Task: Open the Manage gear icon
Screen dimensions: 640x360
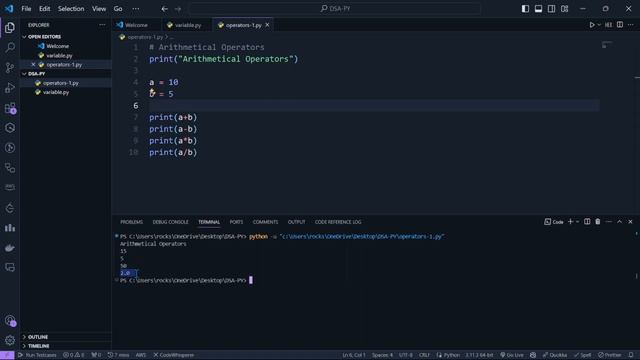Action: click(x=10, y=340)
